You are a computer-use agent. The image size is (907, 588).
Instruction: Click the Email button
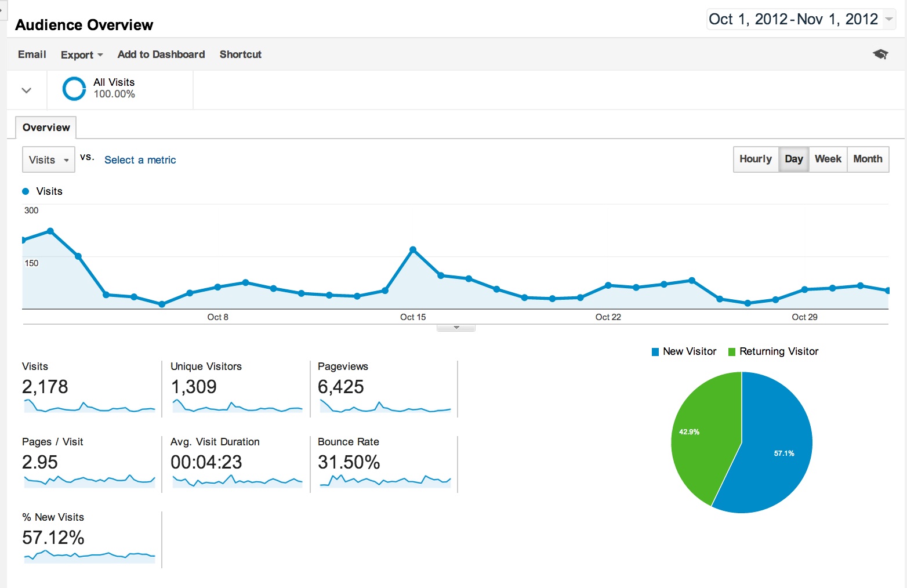32,55
